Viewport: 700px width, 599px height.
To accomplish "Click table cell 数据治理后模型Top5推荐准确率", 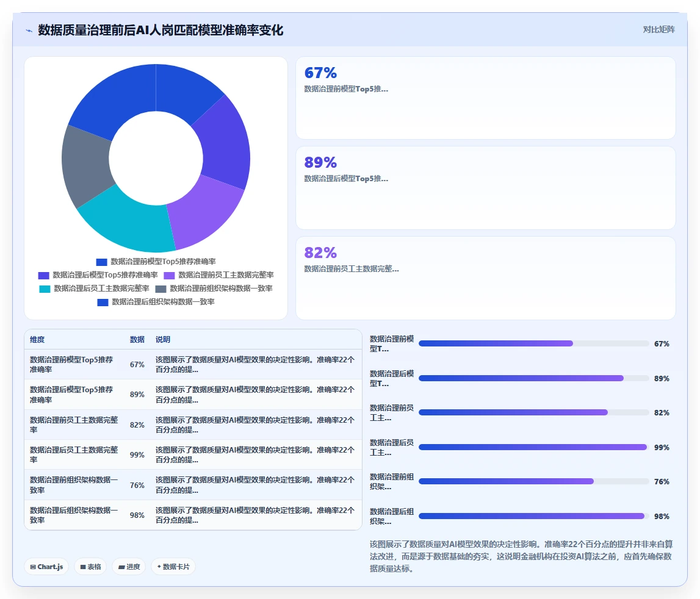I will tap(74, 395).
